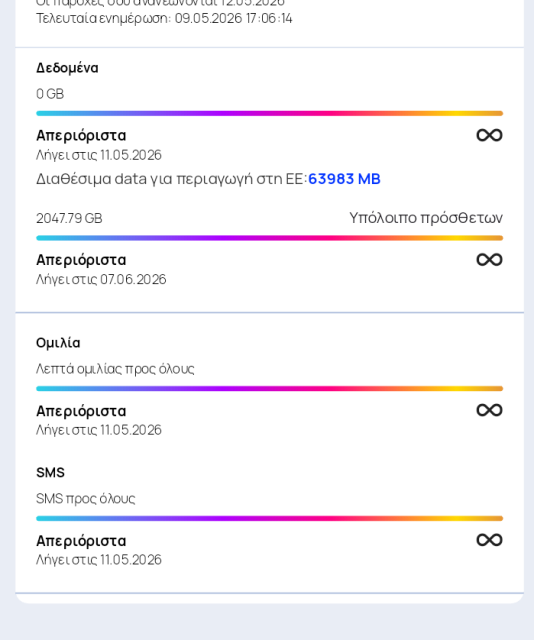Select the SMS section heading
The width and height of the screenshot is (534, 640).
click(50, 473)
